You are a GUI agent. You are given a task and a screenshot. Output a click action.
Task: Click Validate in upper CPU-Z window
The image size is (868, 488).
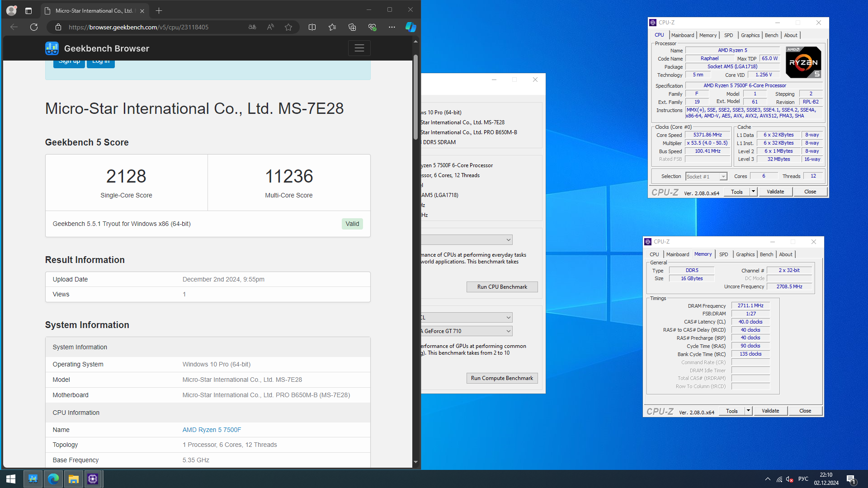[x=775, y=192]
